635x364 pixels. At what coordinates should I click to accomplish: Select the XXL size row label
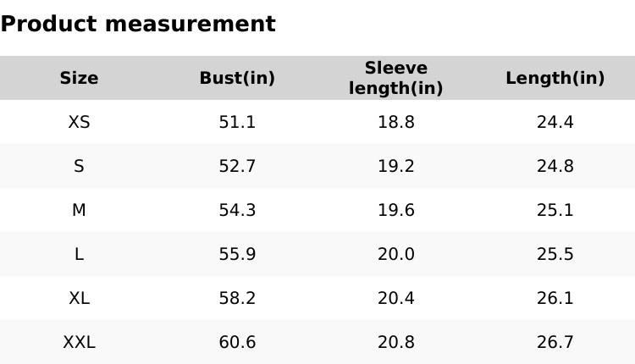click(79, 342)
